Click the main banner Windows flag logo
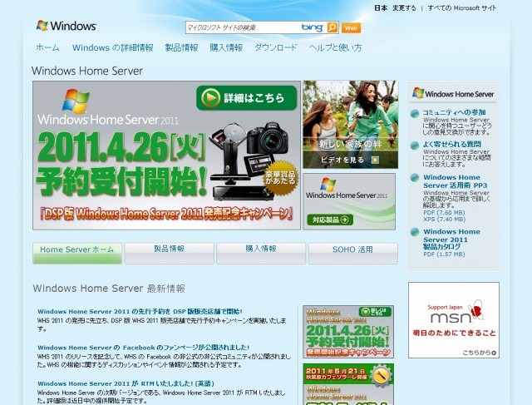 pos(76,101)
